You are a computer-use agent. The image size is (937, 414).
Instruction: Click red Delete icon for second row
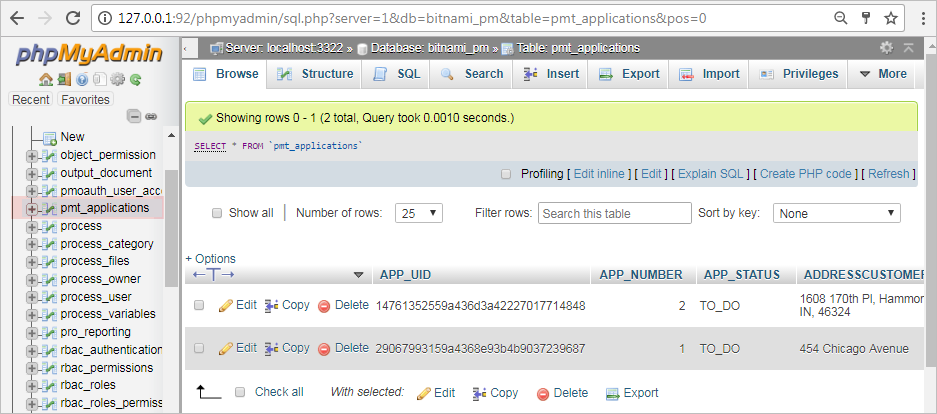(x=324, y=349)
